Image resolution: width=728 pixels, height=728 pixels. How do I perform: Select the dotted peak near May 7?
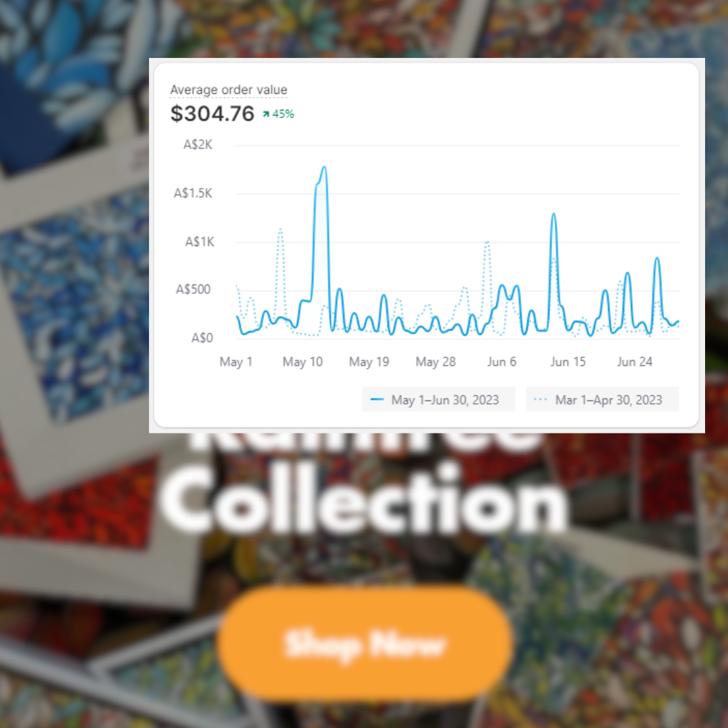[280, 231]
